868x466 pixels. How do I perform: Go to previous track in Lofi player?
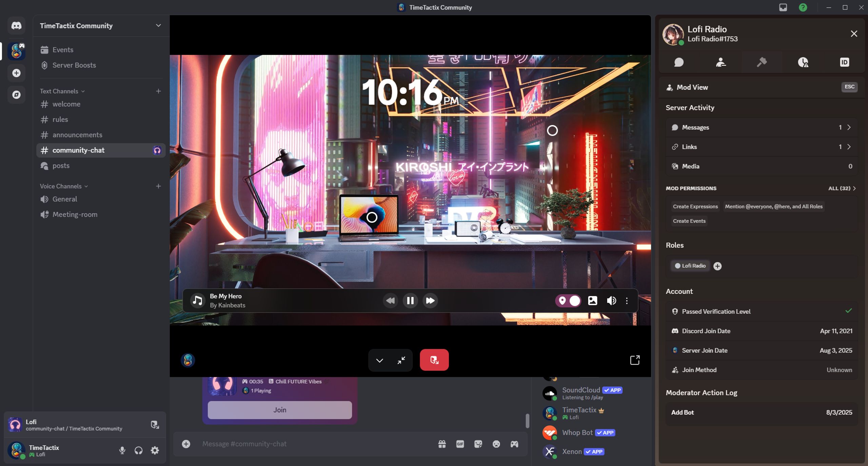pos(390,300)
